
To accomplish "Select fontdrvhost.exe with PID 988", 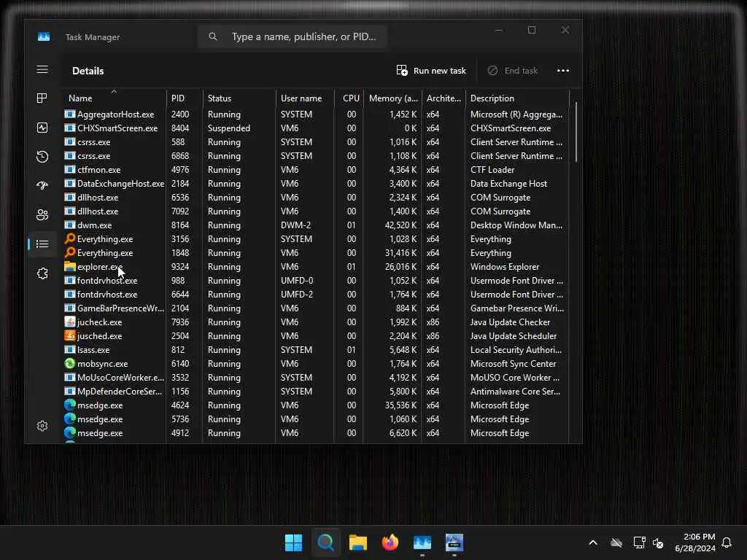I will click(x=315, y=281).
